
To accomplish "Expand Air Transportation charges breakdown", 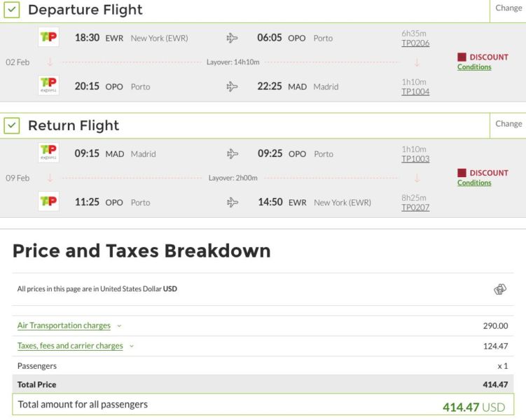I will pos(64,325).
